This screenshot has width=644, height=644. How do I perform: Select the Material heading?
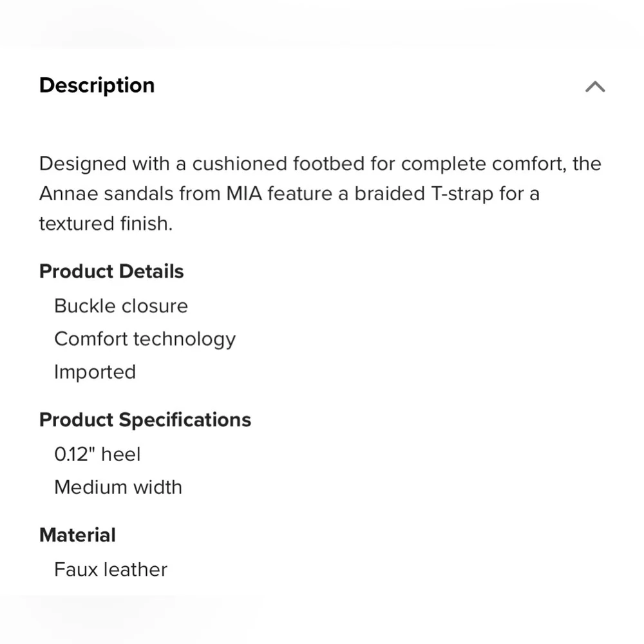pyautogui.click(x=77, y=535)
